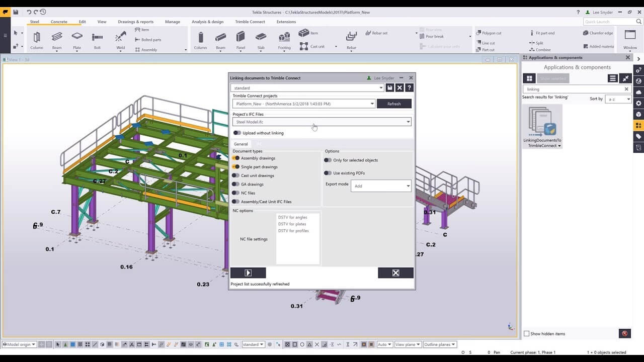Screen dimensions: 644x362
Task: Open the settings gear side pane icon
Action: coord(638,103)
